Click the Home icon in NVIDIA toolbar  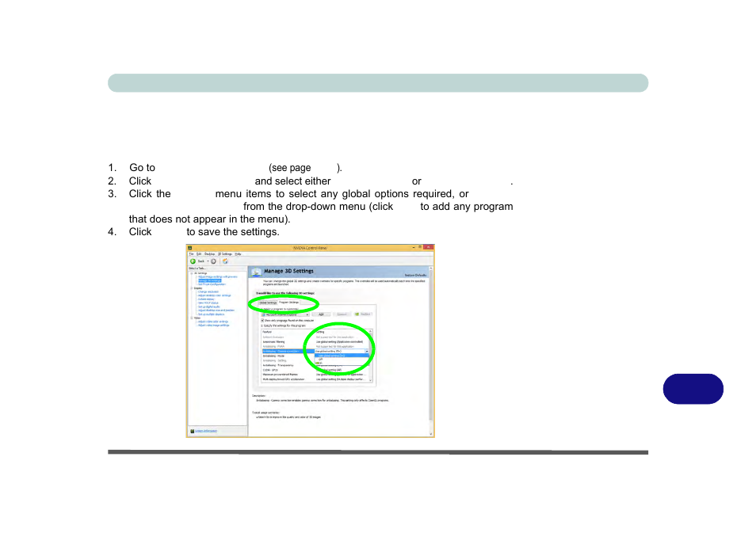point(225,261)
